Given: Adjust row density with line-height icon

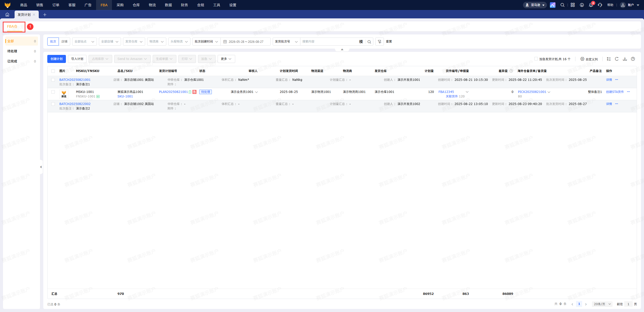Looking at the screenshot, I should tap(609, 59).
